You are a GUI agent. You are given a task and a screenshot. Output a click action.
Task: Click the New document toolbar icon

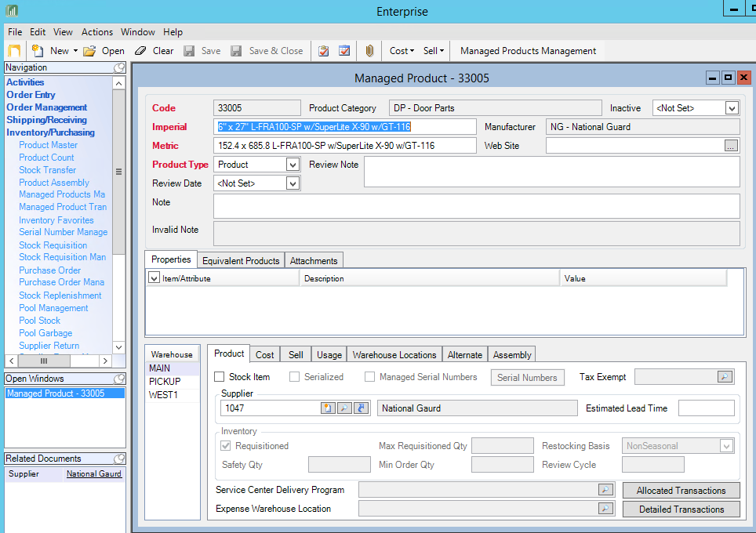click(x=38, y=51)
